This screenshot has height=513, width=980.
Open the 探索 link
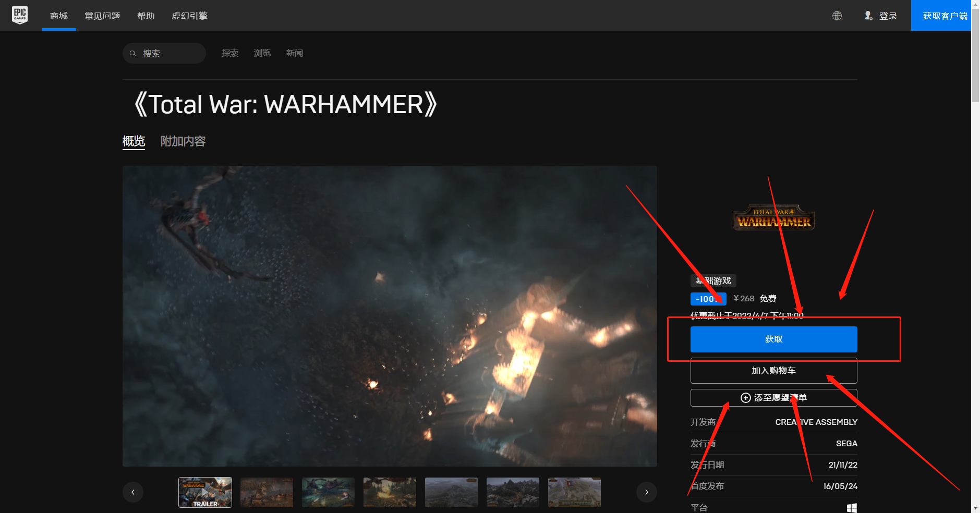(x=229, y=53)
